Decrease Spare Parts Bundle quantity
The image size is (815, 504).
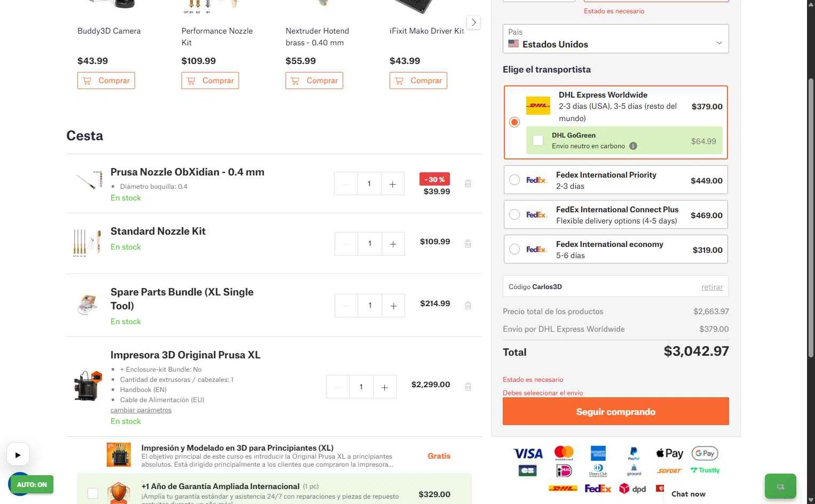tap(346, 306)
